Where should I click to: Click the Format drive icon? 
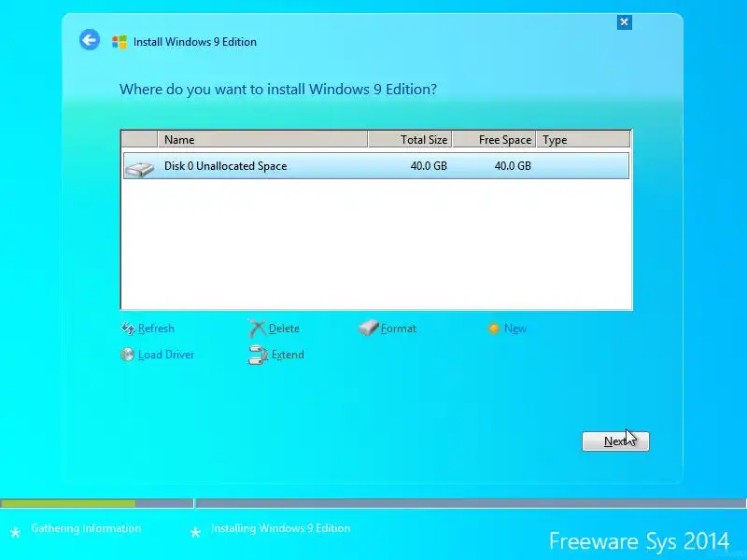pyautogui.click(x=368, y=329)
